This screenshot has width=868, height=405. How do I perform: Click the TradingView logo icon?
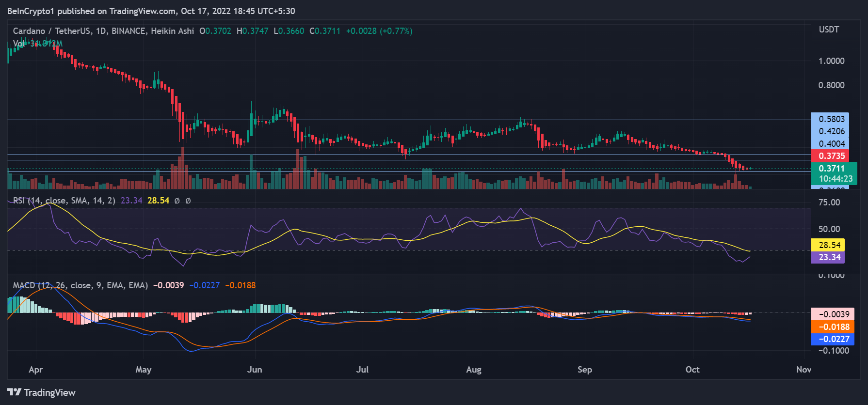[x=14, y=392]
